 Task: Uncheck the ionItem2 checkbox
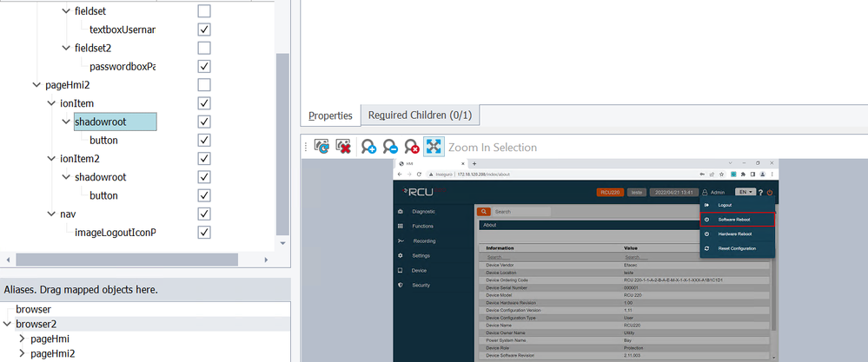pos(204,159)
